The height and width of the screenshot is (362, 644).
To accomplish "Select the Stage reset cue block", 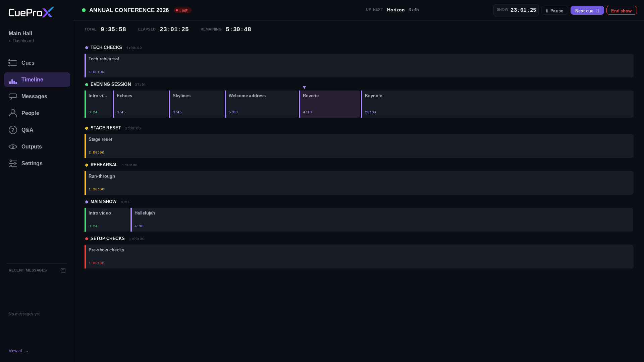I will [359, 146].
